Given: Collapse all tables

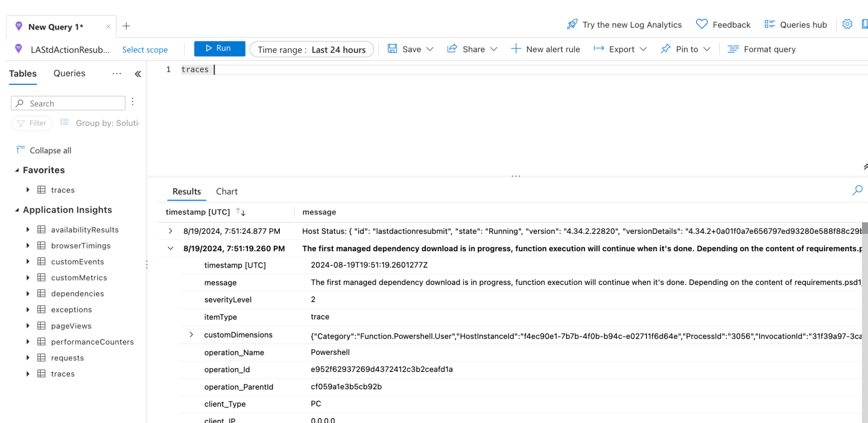Looking at the screenshot, I should coord(43,150).
